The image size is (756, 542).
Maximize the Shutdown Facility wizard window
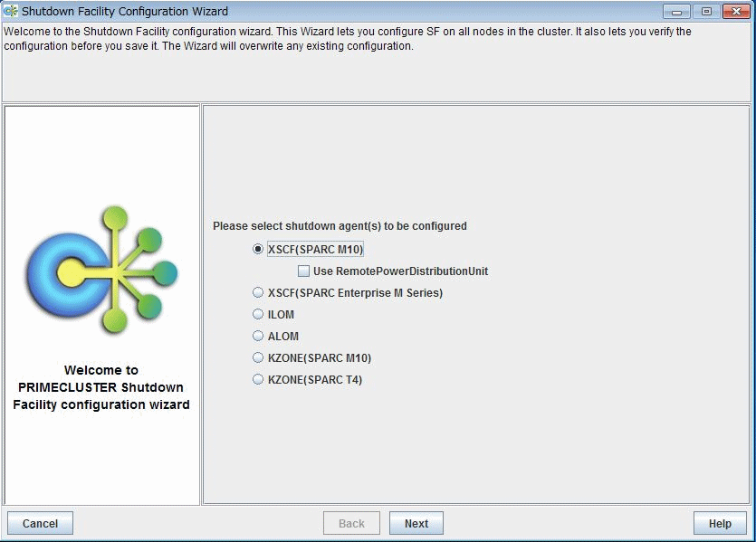pyautogui.click(x=706, y=11)
